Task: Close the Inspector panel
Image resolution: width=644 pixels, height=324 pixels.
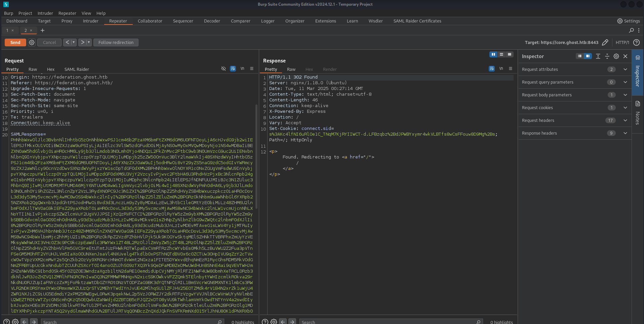Action: coord(625,56)
